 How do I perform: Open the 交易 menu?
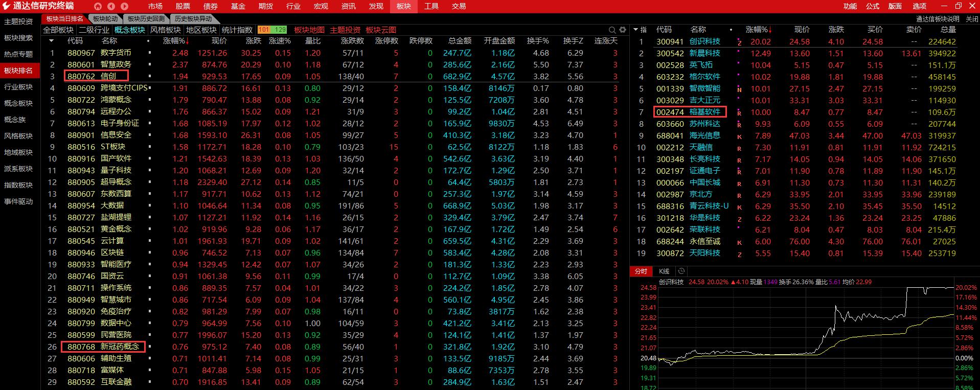[x=459, y=6]
